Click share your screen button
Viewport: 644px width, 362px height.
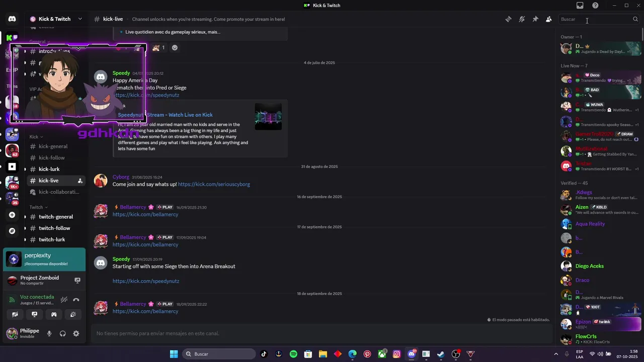click(34, 314)
